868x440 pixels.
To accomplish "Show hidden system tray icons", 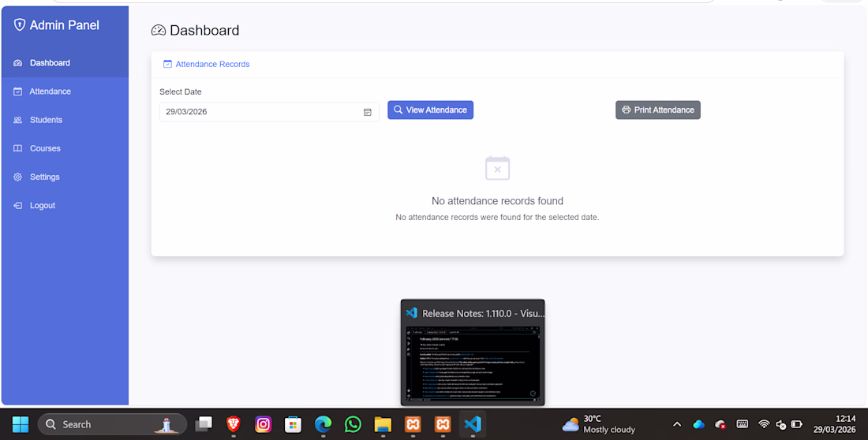I will coord(677,424).
